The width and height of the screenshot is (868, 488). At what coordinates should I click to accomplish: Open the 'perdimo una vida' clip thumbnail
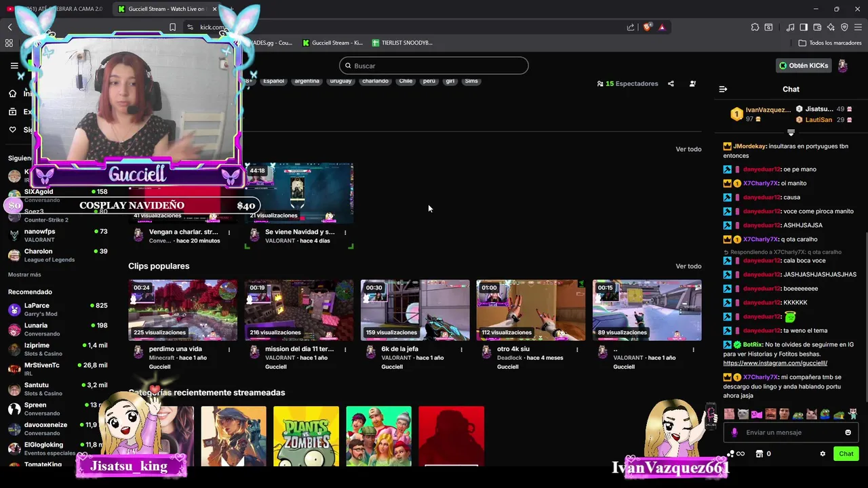pos(183,310)
